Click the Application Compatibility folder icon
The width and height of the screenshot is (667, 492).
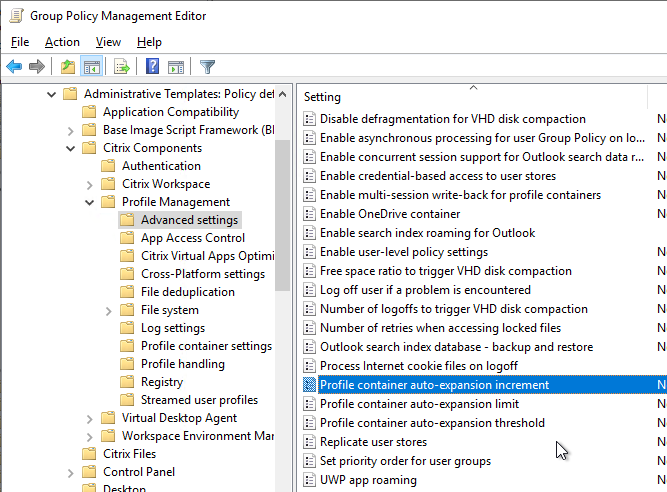(x=89, y=112)
